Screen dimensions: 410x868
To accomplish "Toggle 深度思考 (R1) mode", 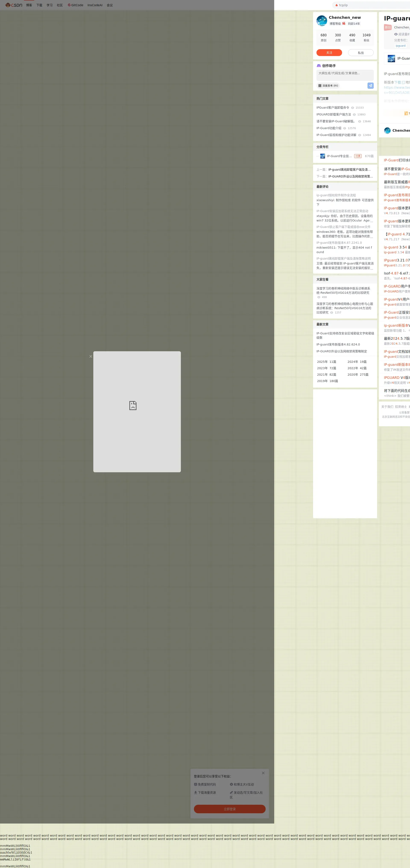I will (328, 86).
